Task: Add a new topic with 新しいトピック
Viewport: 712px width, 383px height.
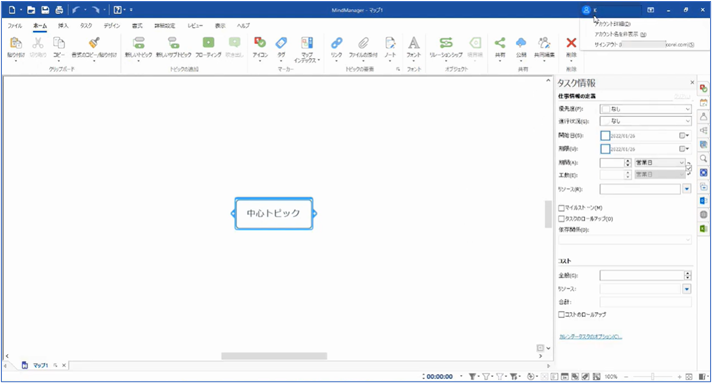Action: tap(138, 43)
